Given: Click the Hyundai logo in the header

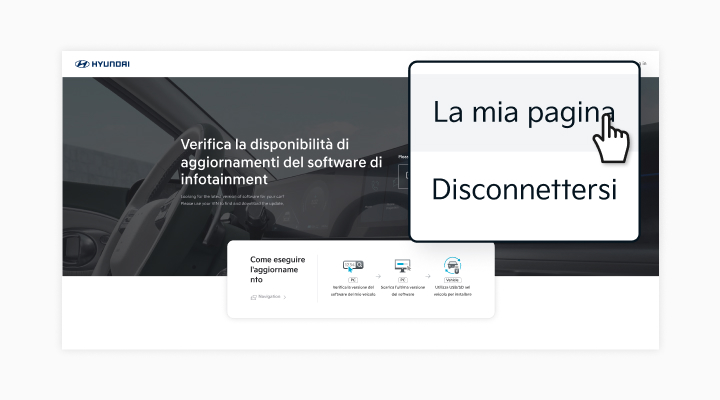Looking at the screenshot, I should pyautogui.click(x=102, y=64).
